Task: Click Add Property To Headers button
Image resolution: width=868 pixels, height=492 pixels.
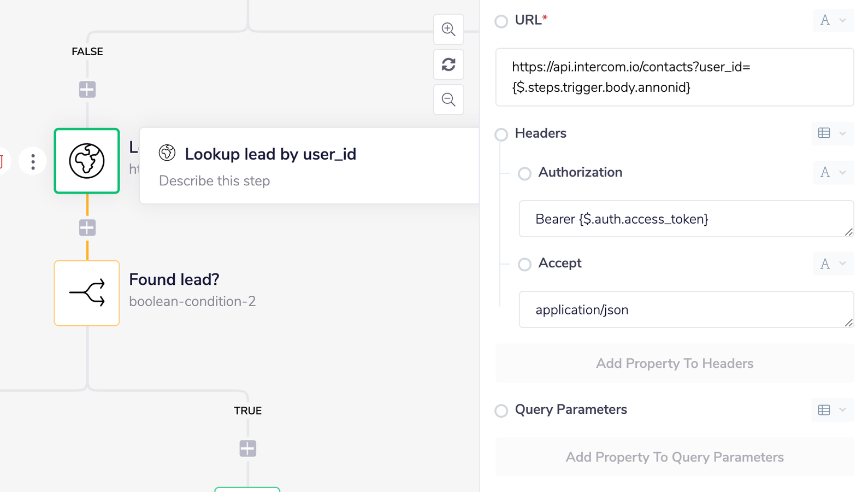Action: (x=674, y=364)
